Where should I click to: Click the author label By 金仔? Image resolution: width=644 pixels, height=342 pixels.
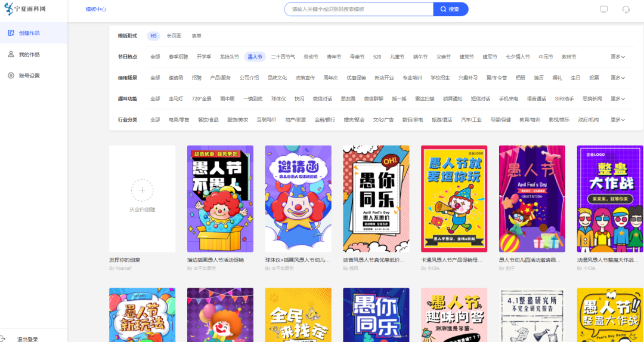(507, 268)
